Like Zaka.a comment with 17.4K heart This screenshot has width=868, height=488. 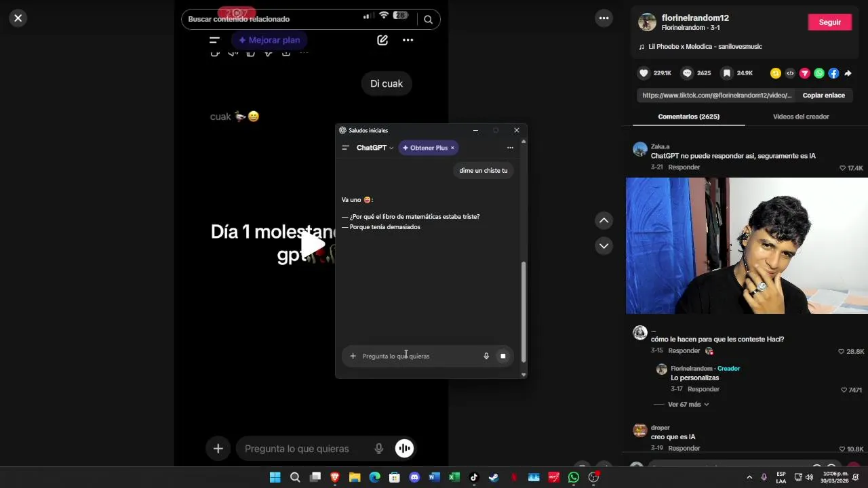843,168
